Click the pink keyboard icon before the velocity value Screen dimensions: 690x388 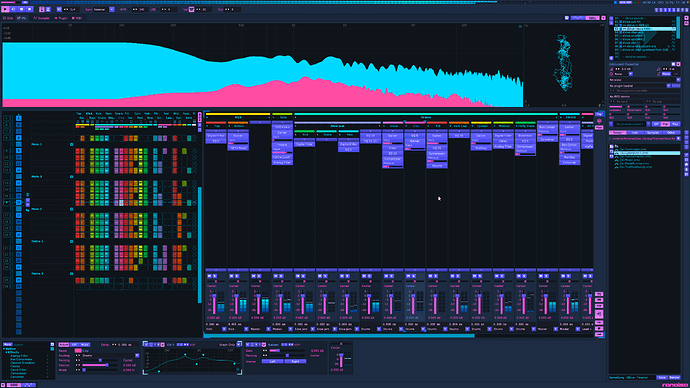coord(191,9)
